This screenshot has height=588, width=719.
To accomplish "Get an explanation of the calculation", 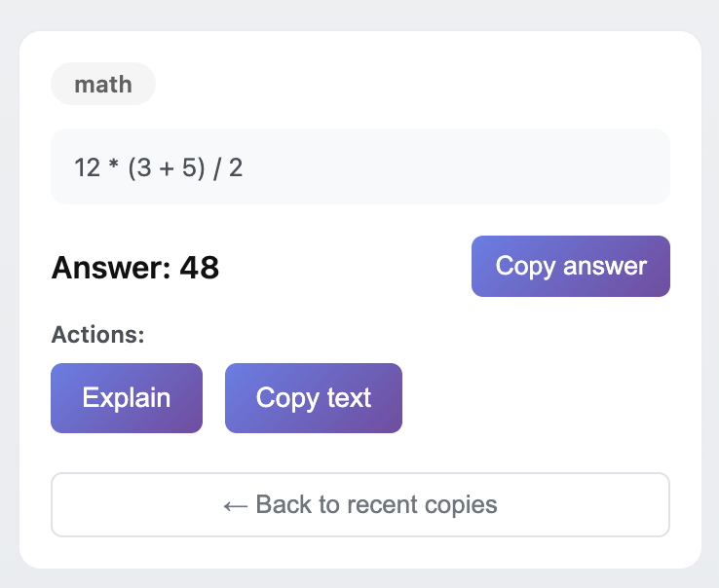I will point(127,398).
